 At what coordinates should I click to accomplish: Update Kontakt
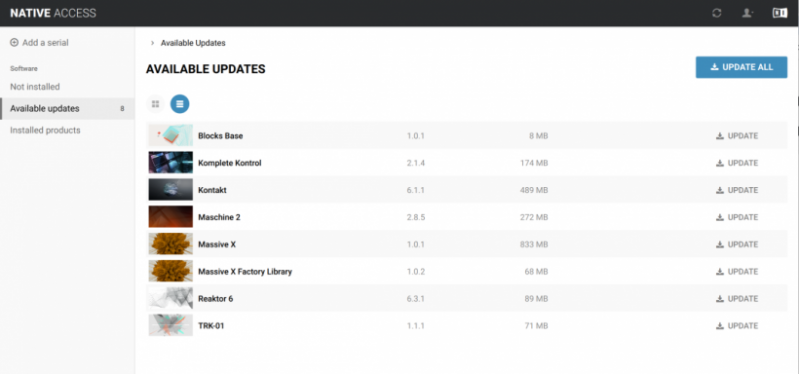pos(737,190)
